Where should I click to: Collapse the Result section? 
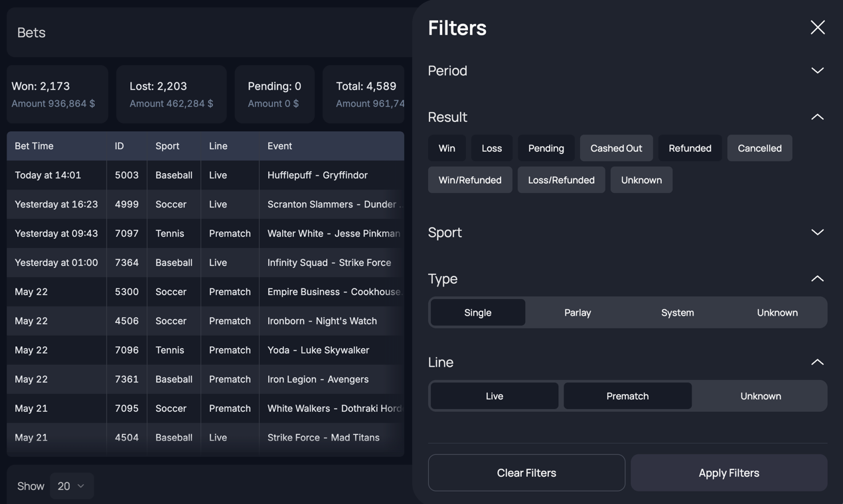click(x=817, y=117)
